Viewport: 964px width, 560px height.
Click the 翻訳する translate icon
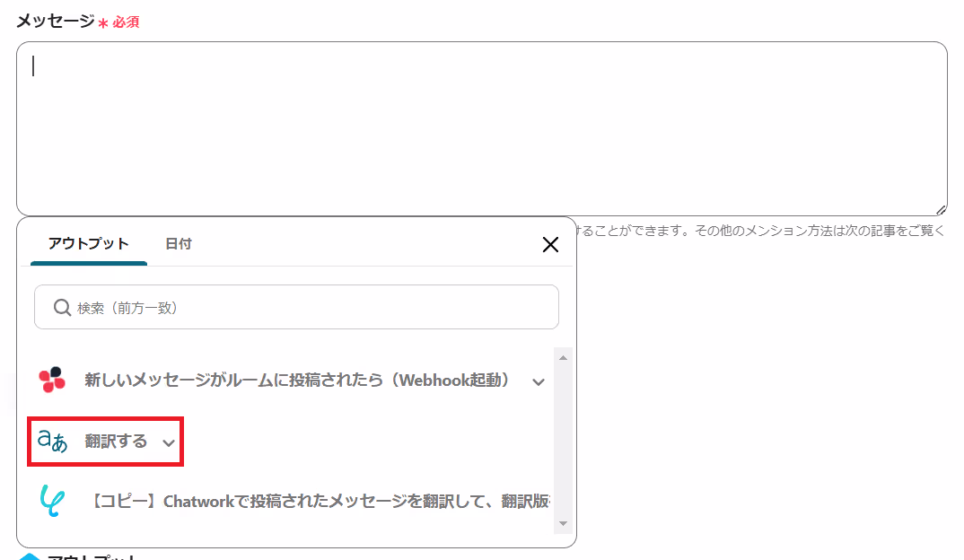[x=52, y=442]
